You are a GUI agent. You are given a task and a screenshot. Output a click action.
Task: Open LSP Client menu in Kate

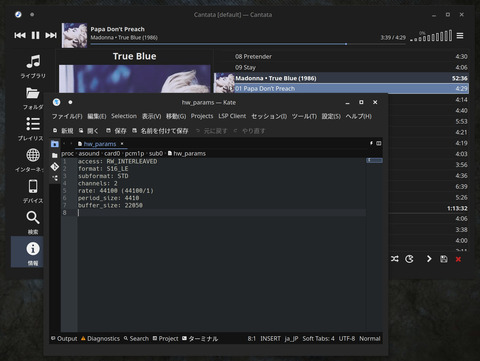pos(232,116)
